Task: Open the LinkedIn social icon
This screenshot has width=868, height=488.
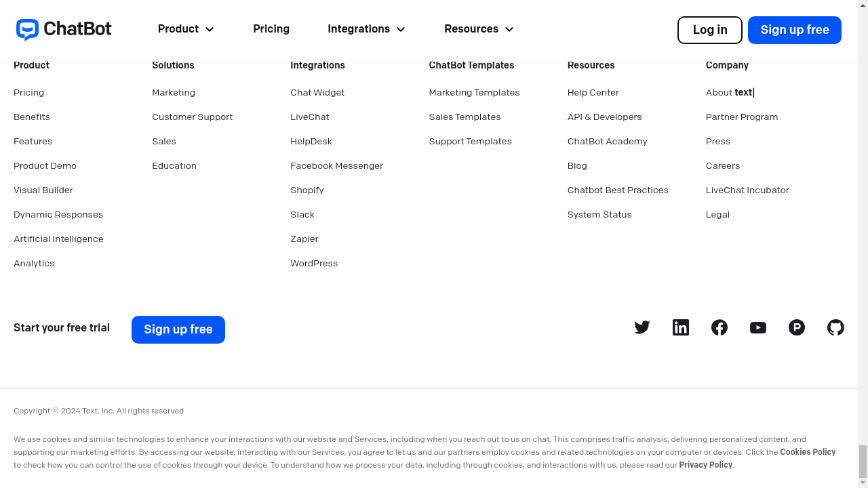Action: pos(681,328)
